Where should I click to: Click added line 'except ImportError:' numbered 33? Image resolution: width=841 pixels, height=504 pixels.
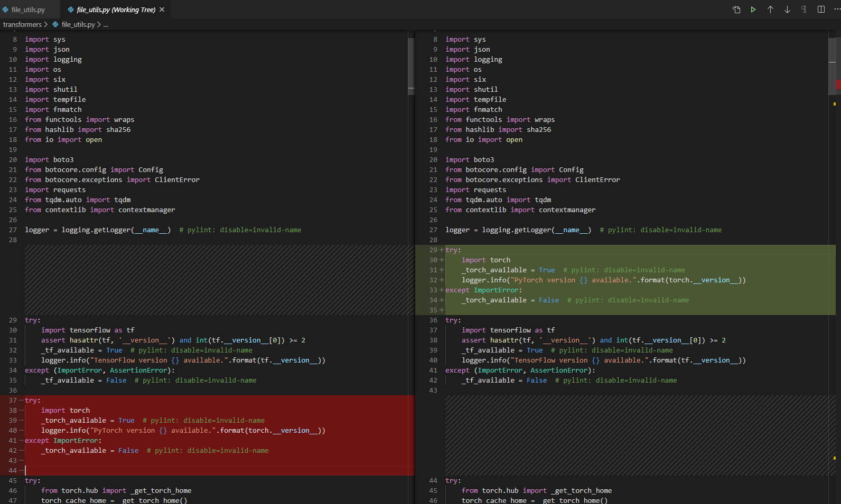point(483,290)
